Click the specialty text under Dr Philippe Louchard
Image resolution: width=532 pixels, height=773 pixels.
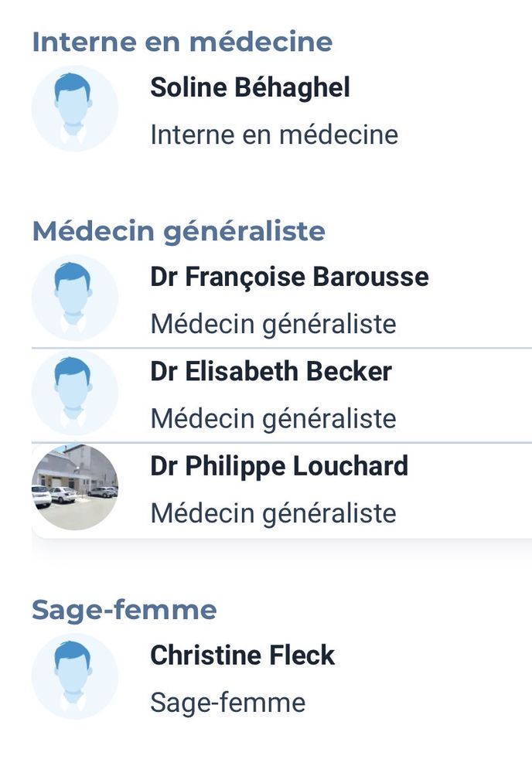[x=273, y=513]
